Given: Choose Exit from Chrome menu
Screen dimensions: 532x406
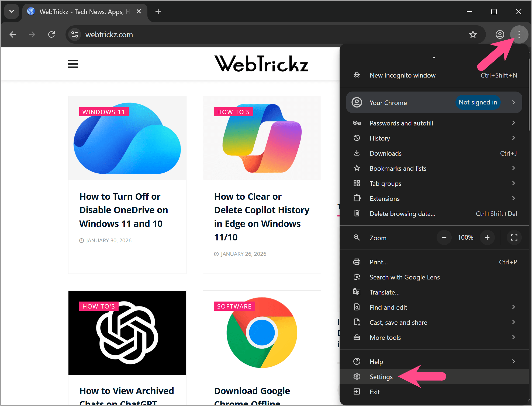Looking at the screenshot, I should (x=434, y=392).
